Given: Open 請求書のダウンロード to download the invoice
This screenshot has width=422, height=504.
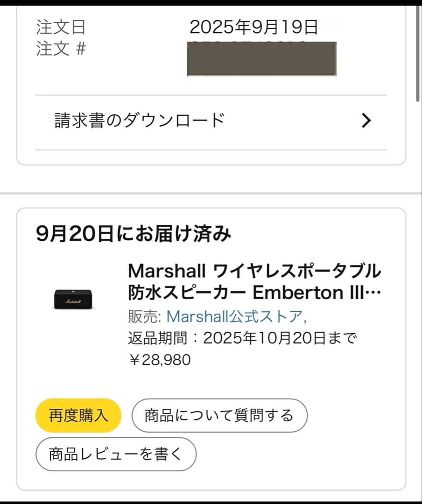Looking at the screenshot, I should click(x=139, y=120).
